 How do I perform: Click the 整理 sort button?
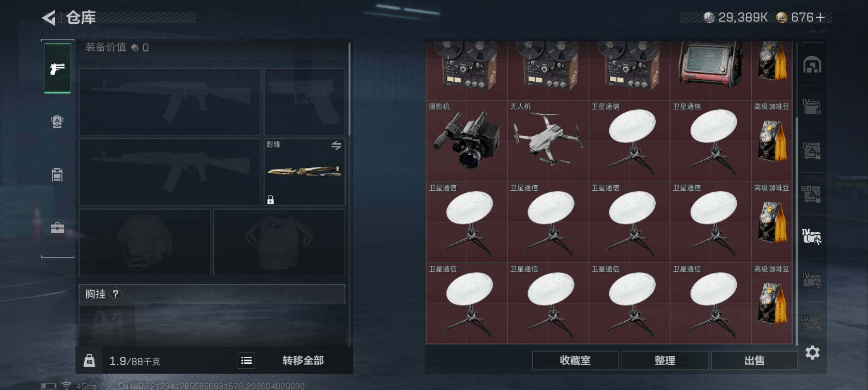665,360
